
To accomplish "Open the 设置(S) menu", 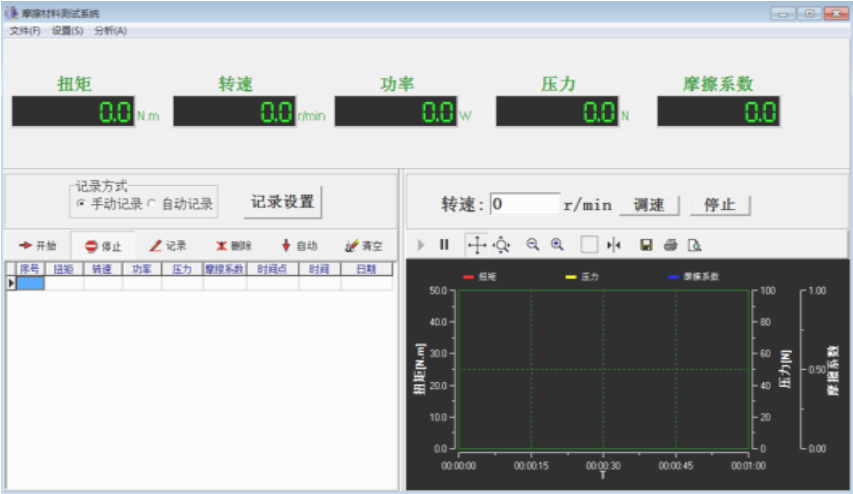I will (x=67, y=31).
